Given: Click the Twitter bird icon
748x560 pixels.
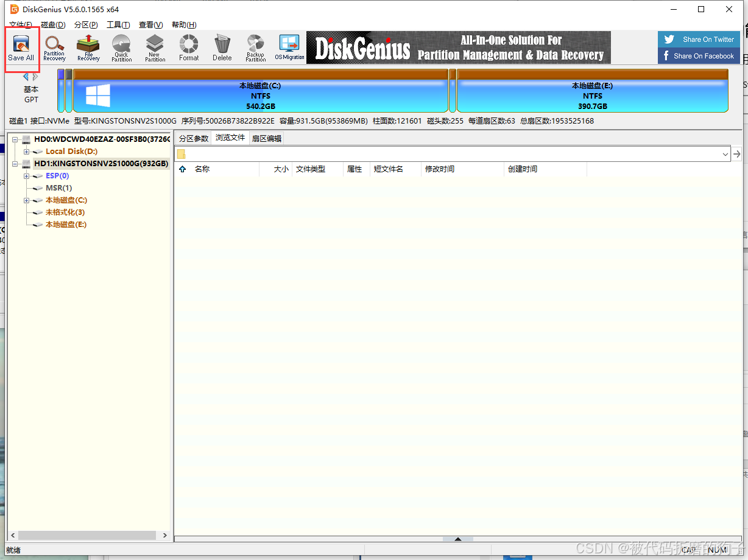Looking at the screenshot, I should pos(669,40).
